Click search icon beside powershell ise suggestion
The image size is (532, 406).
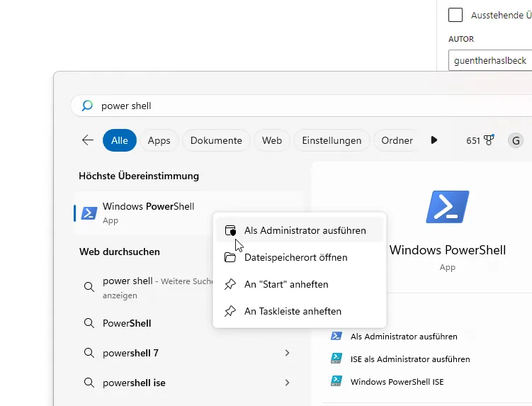click(89, 383)
